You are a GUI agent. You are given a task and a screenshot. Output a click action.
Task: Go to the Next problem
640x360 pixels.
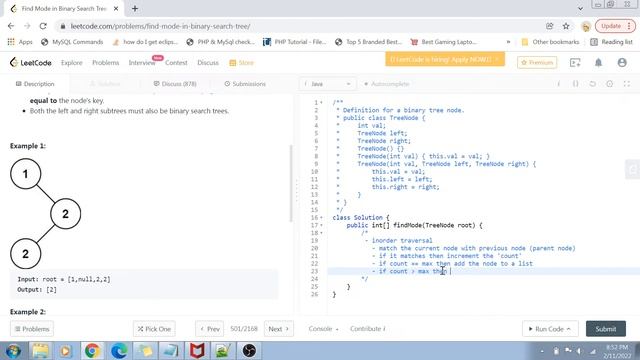(x=279, y=329)
